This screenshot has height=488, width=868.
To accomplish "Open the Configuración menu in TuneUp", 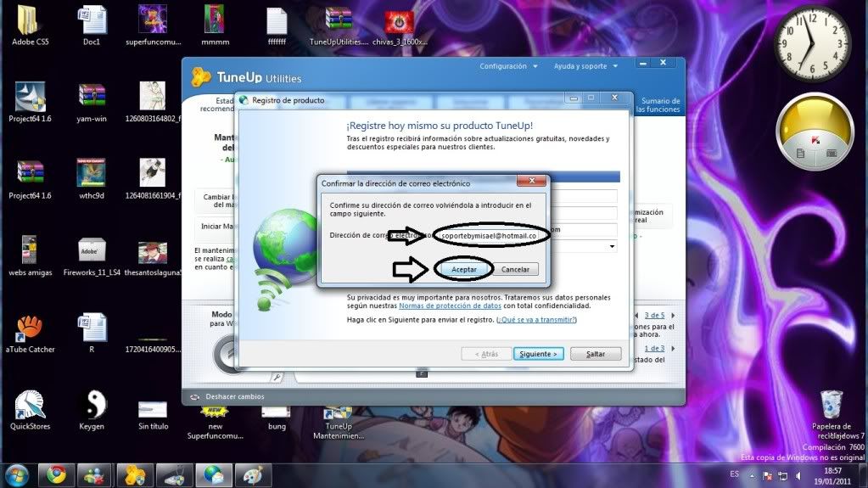I will coord(508,66).
